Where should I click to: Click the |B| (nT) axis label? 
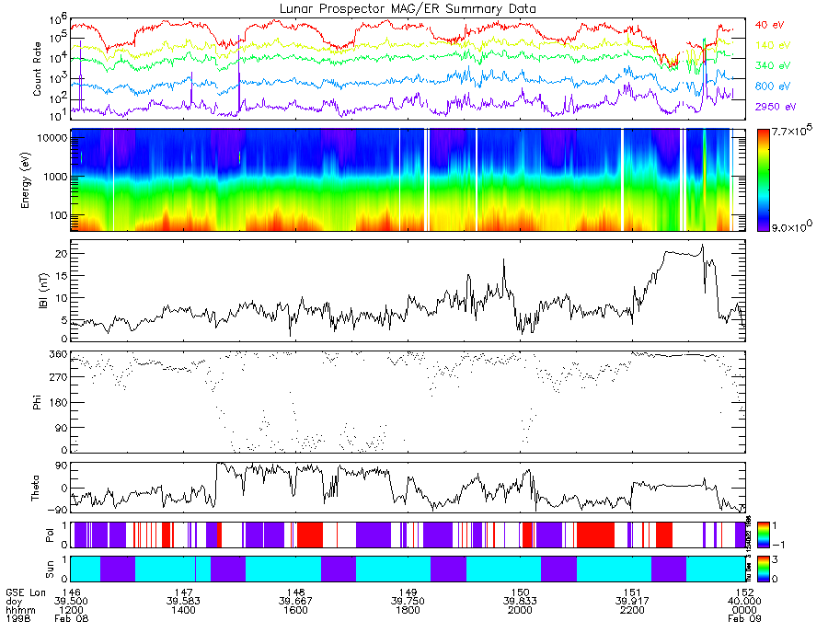click(43, 291)
